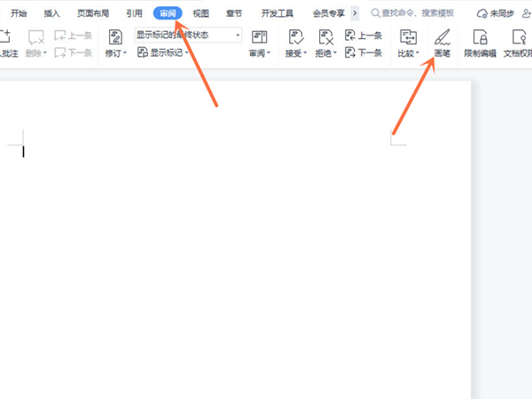Select the 画笔 pen tool

(441, 37)
